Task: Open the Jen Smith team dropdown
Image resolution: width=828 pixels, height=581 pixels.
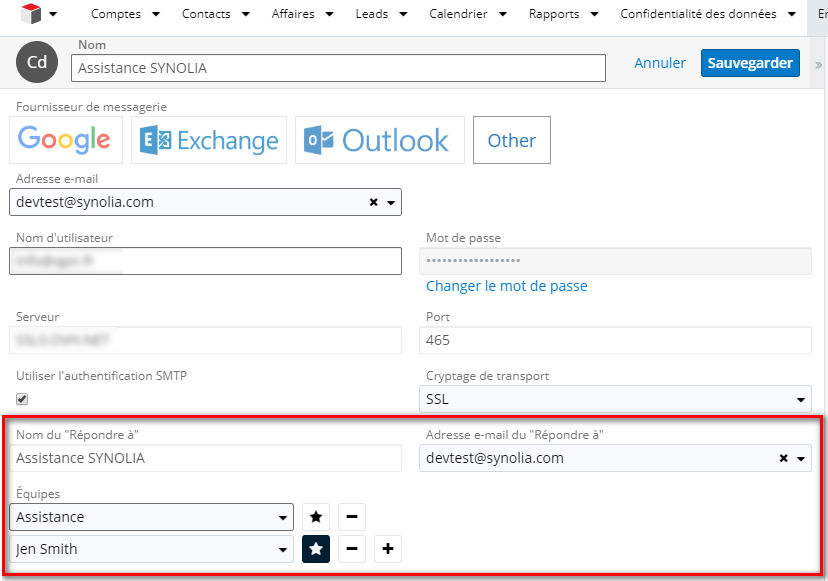Action: (x=152, y=549)
